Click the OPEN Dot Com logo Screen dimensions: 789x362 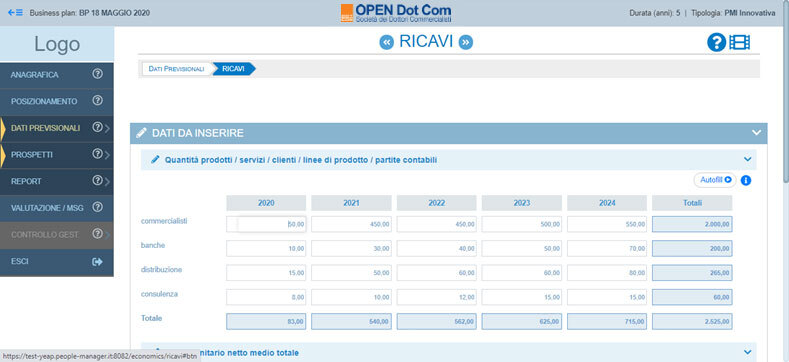pos(396,13)
